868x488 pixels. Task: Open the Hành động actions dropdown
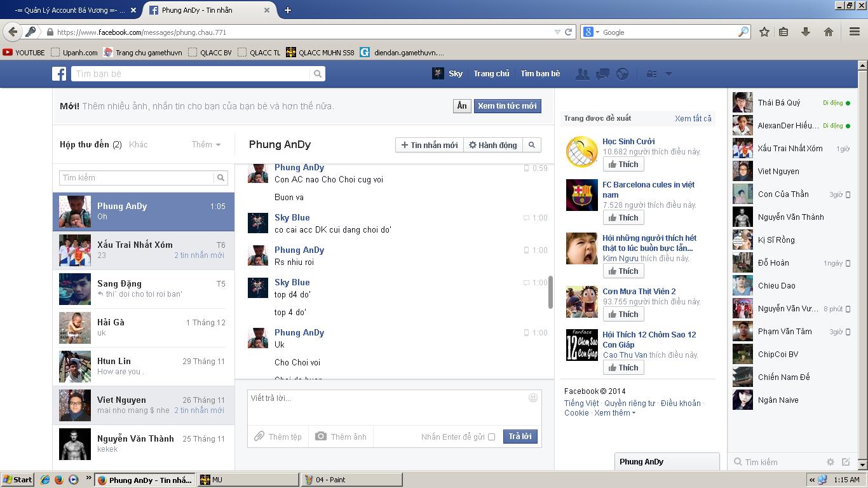(x=493, y=145)
